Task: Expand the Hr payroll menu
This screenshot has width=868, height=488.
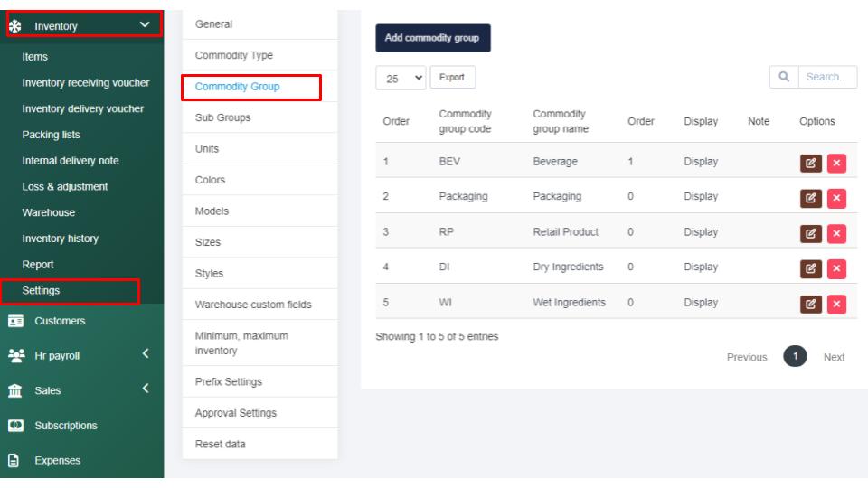Action: click(145, 355)
